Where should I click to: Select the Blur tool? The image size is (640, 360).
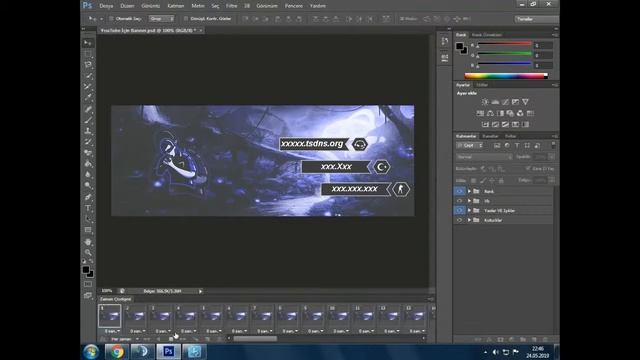[88, 174]
